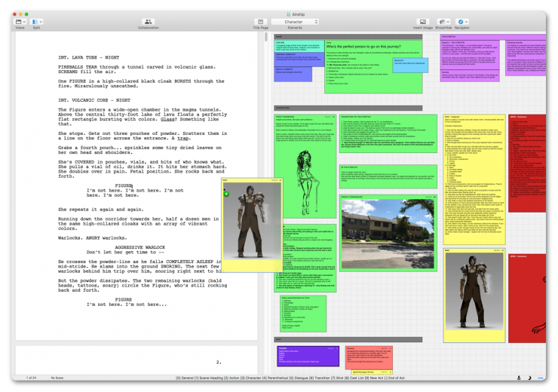
Task: Select the light blue Research beat card
Action: 410,66
